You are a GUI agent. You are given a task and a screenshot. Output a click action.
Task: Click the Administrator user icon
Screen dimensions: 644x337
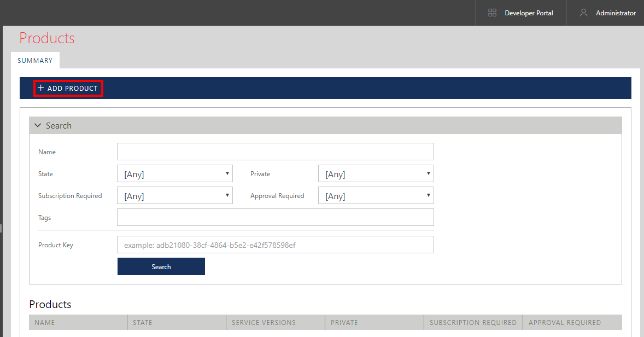point(583,13)
